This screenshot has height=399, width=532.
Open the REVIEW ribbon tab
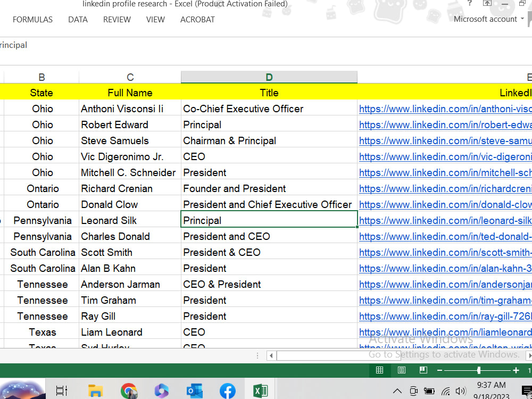click(x=117, y=20)
